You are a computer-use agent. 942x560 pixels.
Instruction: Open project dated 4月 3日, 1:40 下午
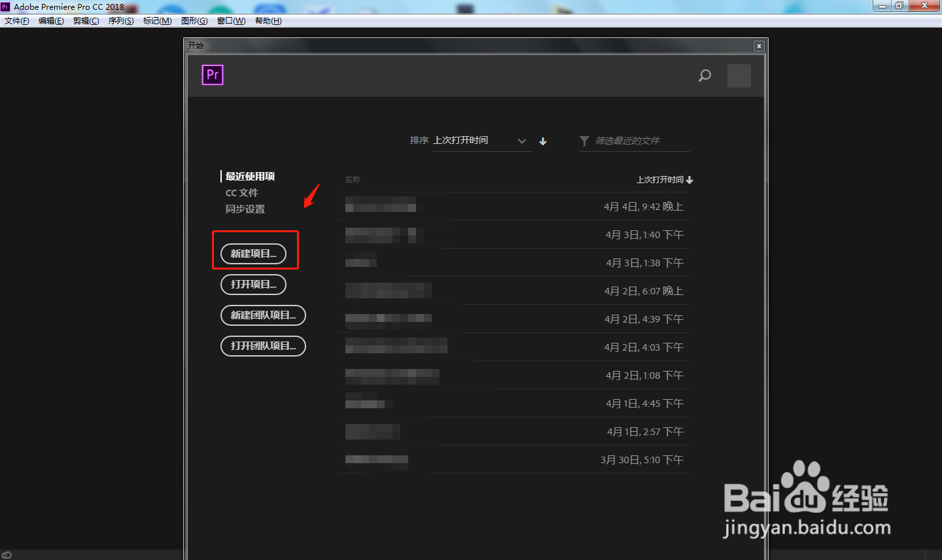tap(515, 235)
